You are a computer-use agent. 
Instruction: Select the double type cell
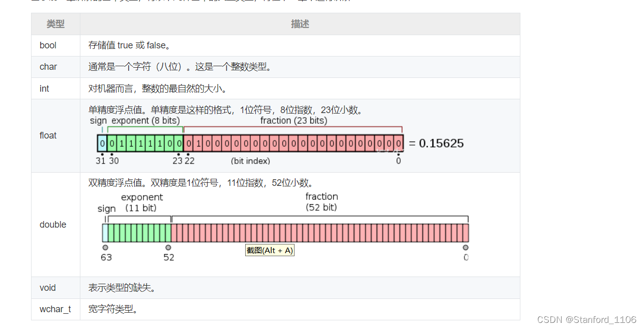click(x=55, y=225)
